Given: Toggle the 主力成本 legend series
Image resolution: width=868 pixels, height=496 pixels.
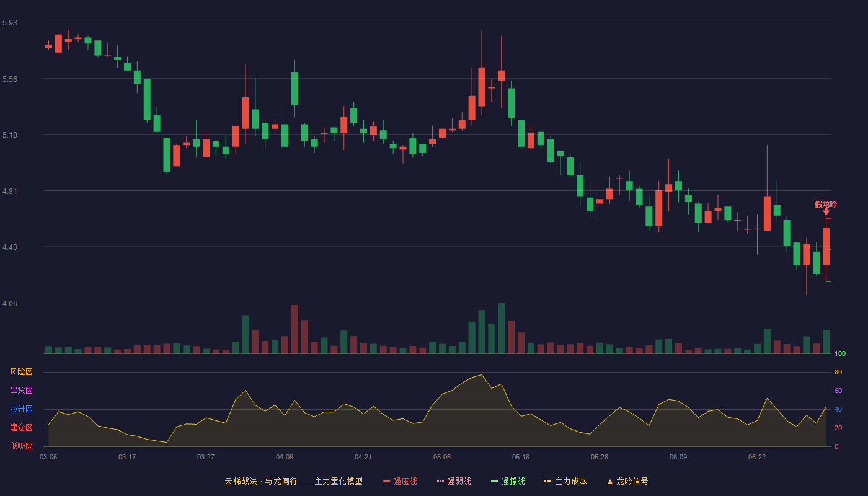Looking at the screenshot, I should (x=565, y=481).
